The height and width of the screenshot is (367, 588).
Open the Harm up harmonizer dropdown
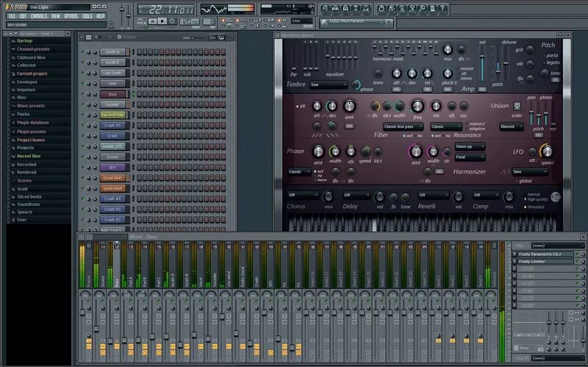coord(470,146)
